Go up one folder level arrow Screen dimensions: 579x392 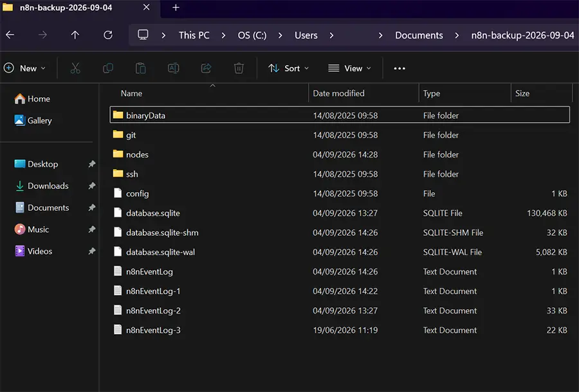[x=75, y=35]
